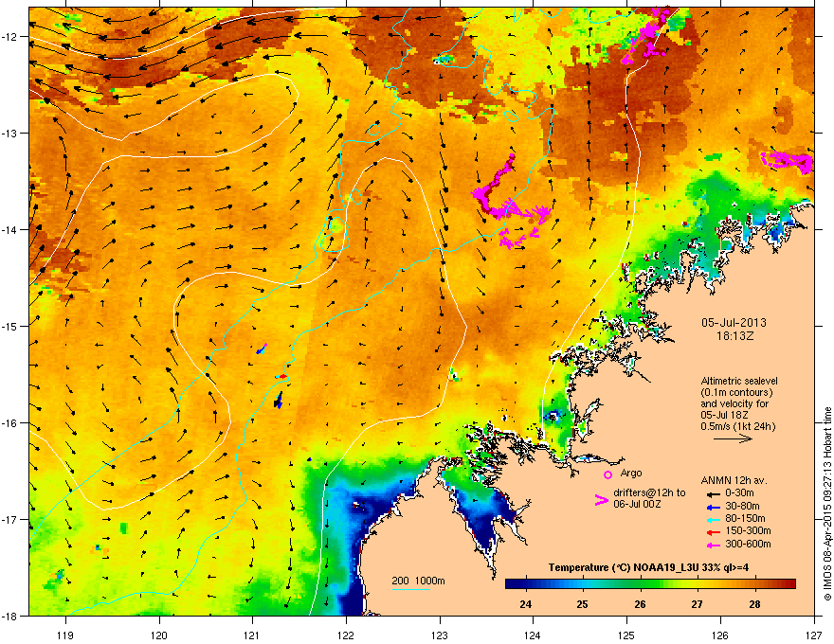
Task: Click the magenta 300-600m legend arrow
Action: (x=714, y=545)
